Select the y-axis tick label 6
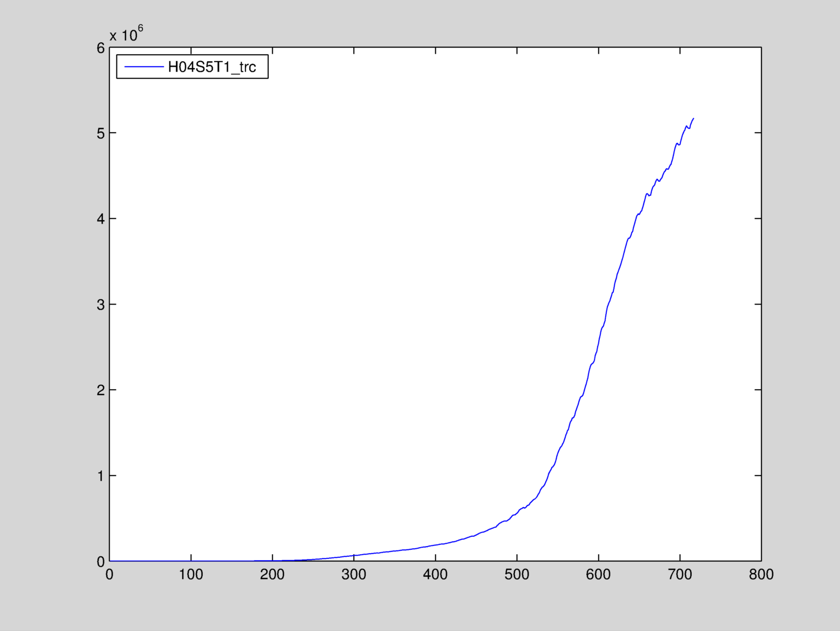This screenshot has width=840, height=631. (x=101, y=48)
